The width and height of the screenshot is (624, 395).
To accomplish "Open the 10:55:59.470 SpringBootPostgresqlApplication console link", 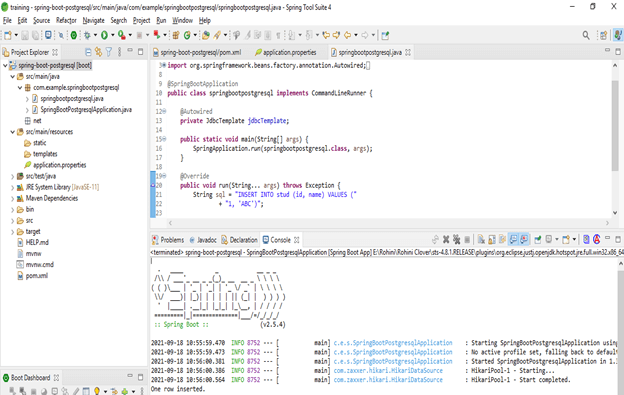I will pos(393,343).
